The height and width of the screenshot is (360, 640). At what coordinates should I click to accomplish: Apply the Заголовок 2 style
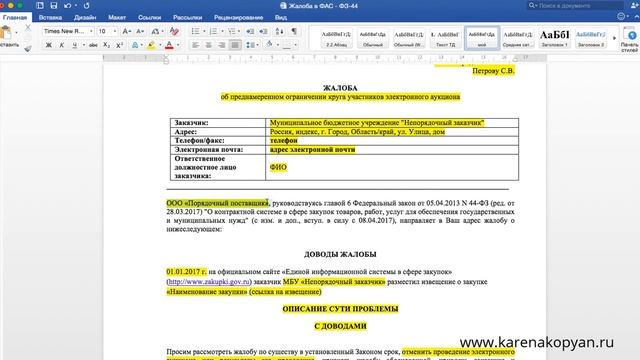point(591,38)
